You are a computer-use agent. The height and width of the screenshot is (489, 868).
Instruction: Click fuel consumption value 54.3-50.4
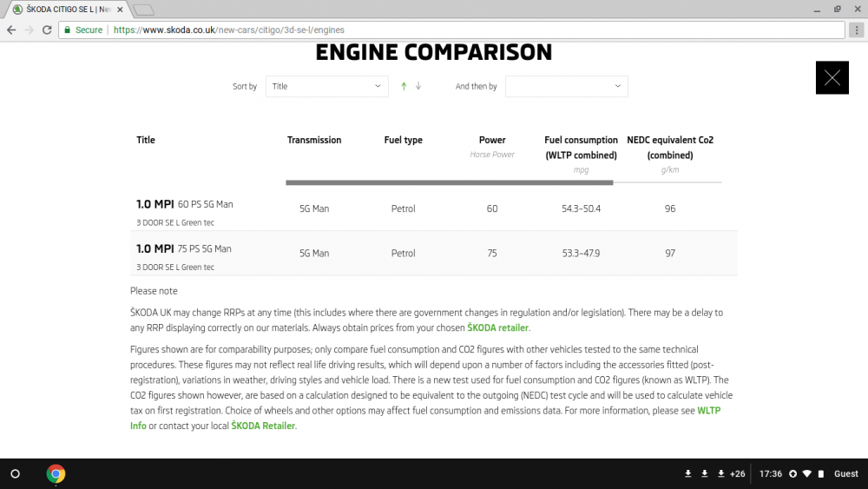(581, 208)
